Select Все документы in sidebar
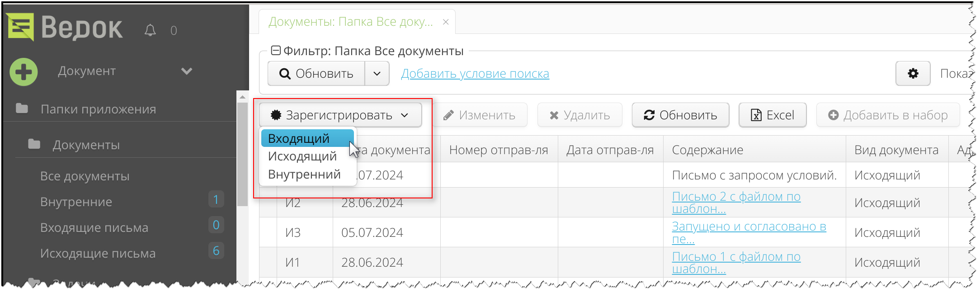Image resolution: width=980 pixels, height=292 pixels. [85, 176]
